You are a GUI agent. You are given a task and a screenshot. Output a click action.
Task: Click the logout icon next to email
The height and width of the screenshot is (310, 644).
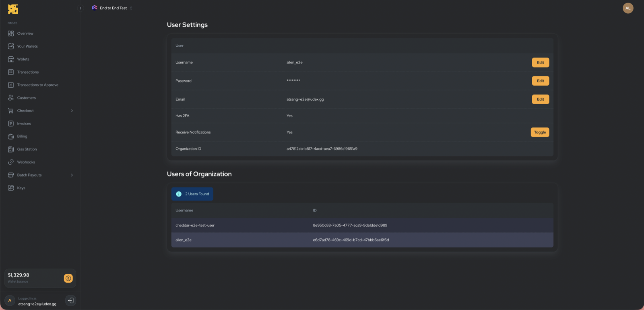(x=70, y=300)
